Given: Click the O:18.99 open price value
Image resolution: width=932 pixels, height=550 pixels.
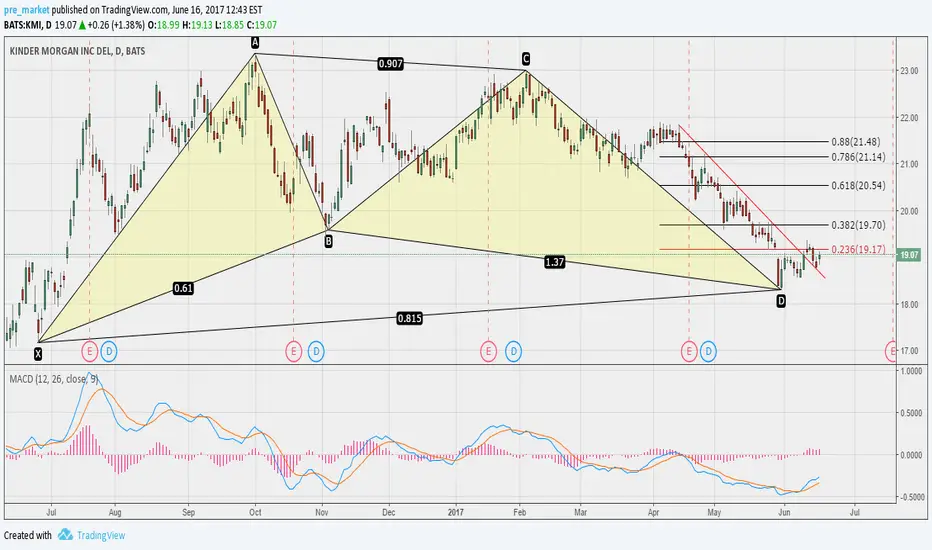Looking at the screenshot, I should point(163,25).
